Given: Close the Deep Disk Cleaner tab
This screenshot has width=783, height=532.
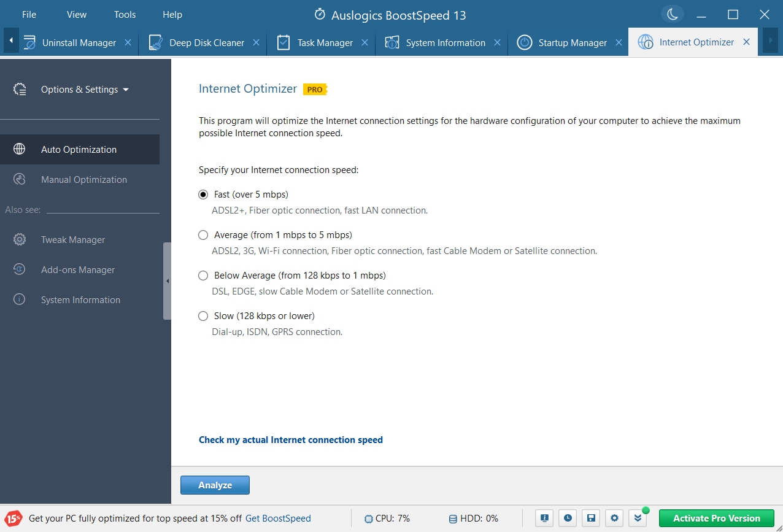Looking at the screenshot, I should coord(256,42).
